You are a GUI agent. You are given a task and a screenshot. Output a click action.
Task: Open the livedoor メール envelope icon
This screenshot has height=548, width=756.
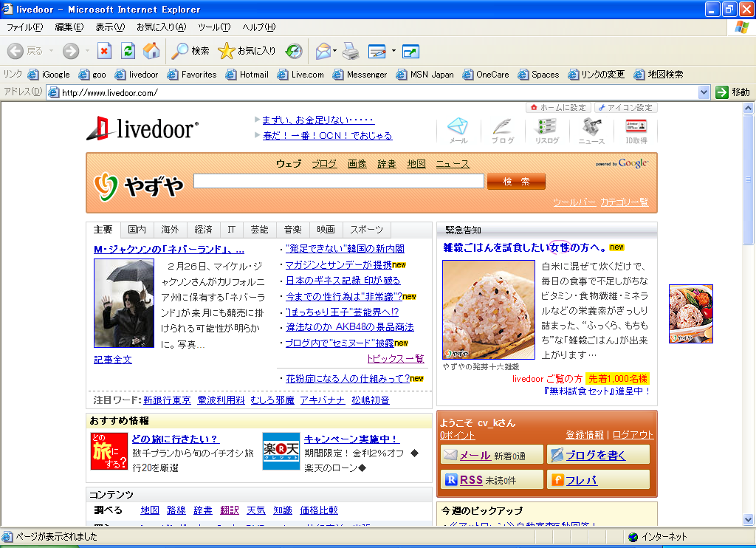458,131
